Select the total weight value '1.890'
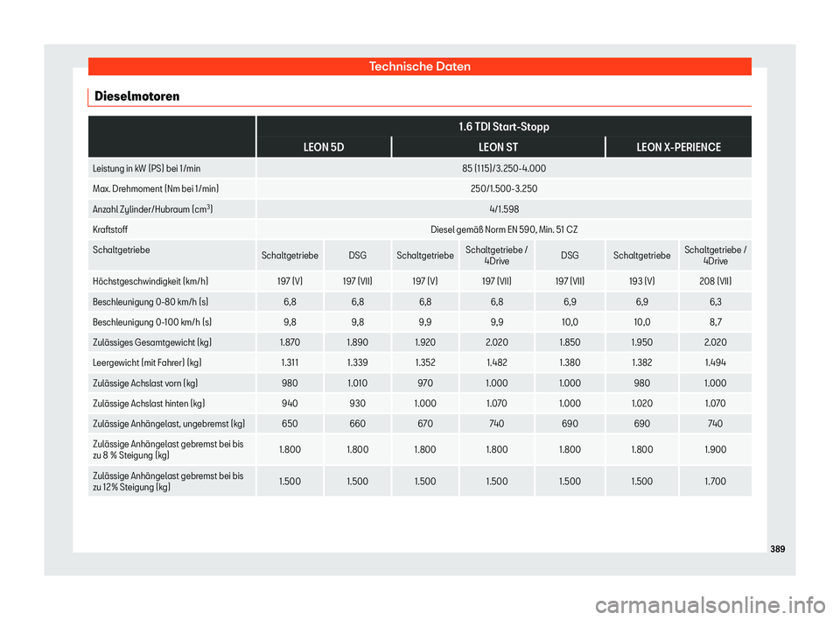The width and height of the screenshot is (840, 620). click(357, 342)
